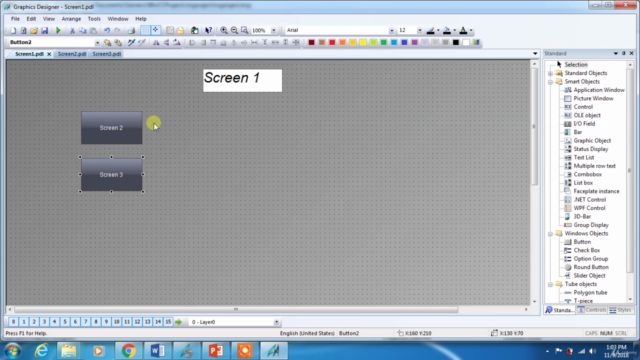The image size is (640, 360).
Task: Collapse the Tube objects folder
Action: click(550, 284)
